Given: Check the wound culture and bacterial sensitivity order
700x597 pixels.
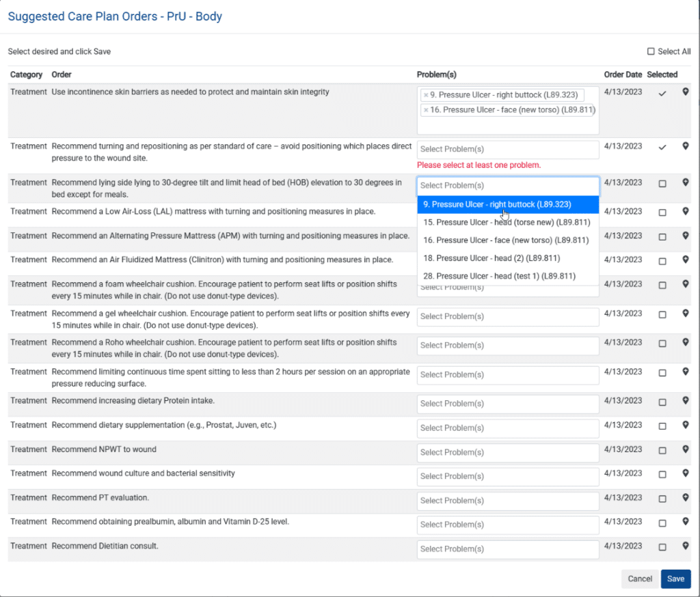Looking at the screenshot, I should (662, 475).
